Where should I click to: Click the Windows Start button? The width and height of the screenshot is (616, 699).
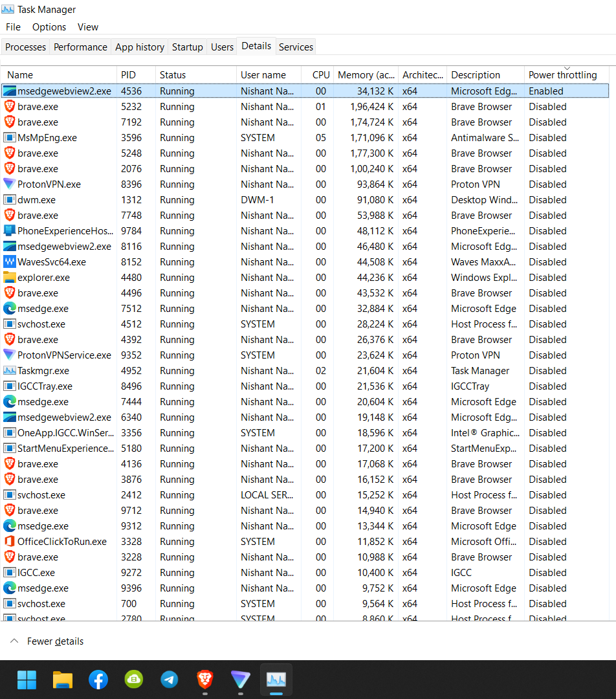27,680
